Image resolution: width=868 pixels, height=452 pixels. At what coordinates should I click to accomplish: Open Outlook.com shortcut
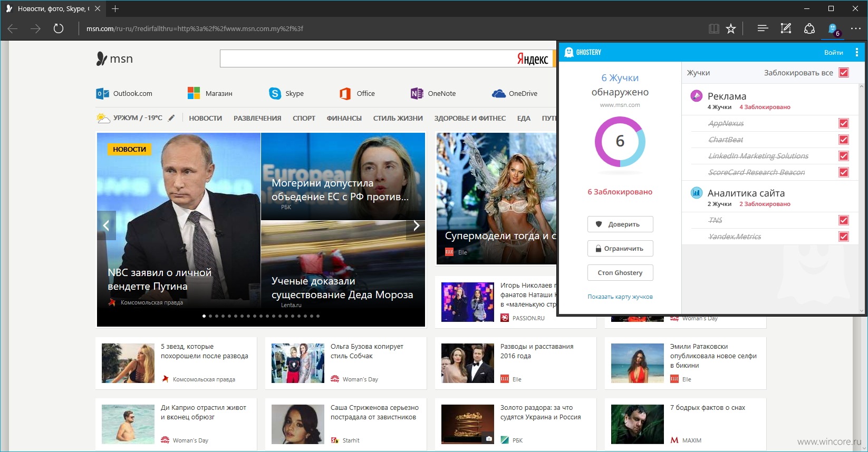point(124,93)
